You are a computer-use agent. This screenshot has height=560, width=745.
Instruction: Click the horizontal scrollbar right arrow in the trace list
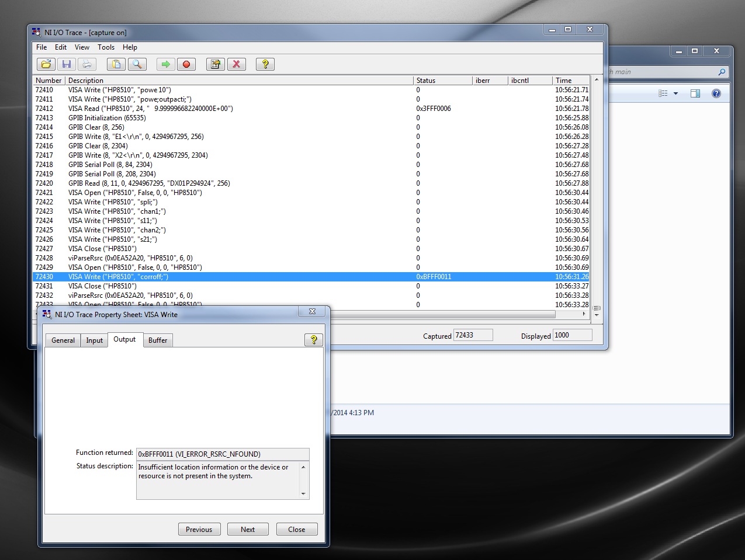(584, 314)
